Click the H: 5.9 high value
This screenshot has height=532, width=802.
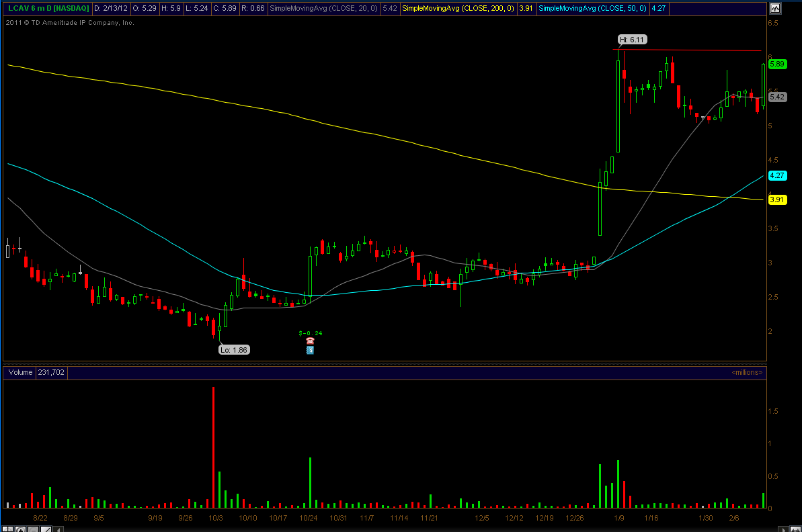(171, 8)
